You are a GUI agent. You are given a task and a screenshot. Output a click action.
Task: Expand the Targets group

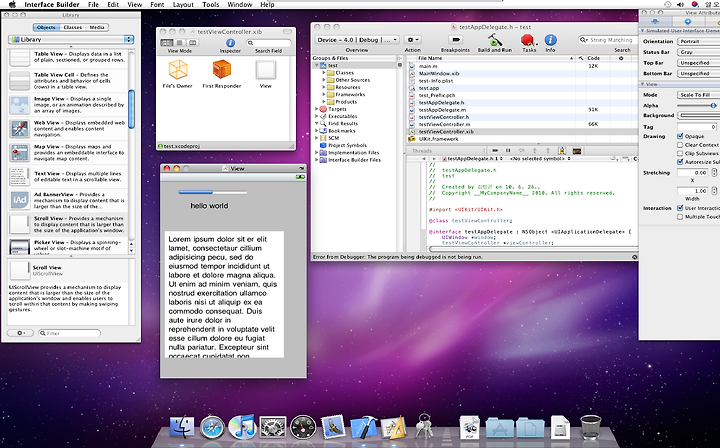(x=316, y=109)
